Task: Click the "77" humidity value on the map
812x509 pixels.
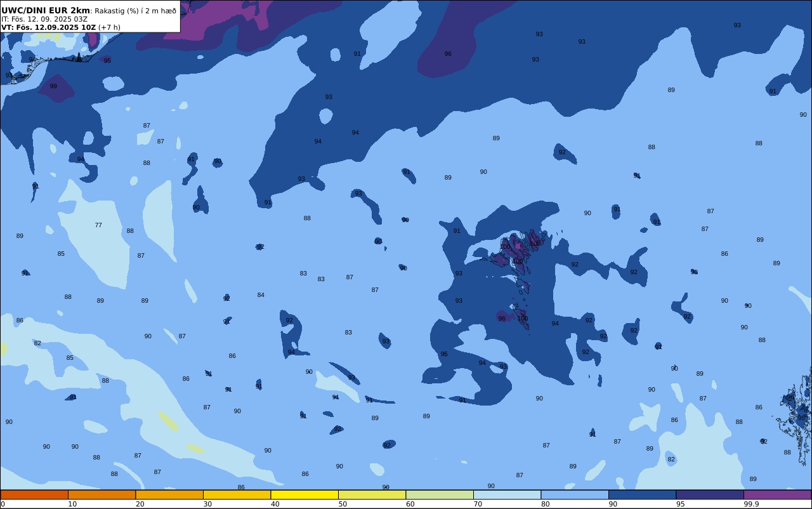Action: (98, 225)
